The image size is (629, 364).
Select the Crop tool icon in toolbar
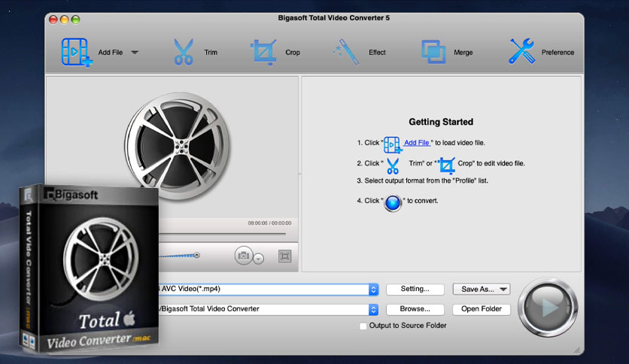click(x=263, y=52)
